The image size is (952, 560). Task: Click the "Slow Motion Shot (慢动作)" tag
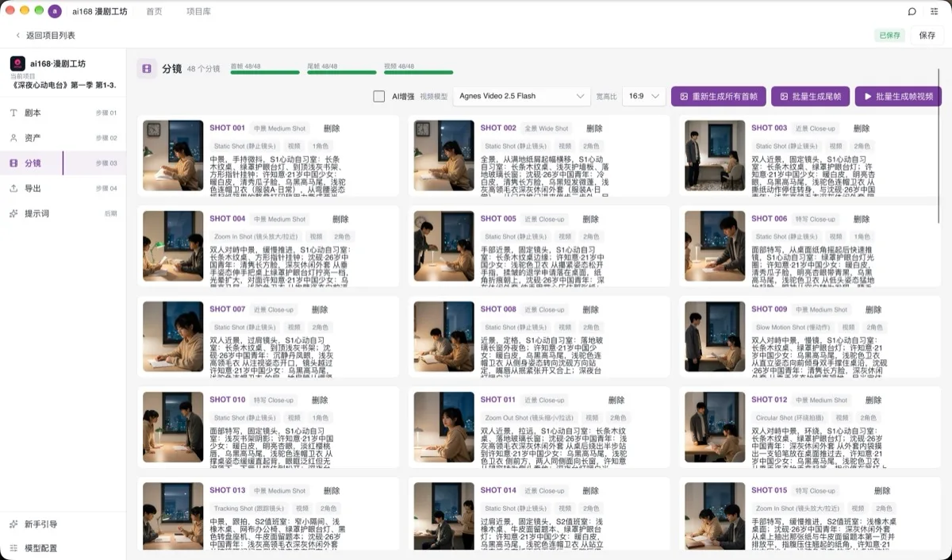click(x=793, y=328)
